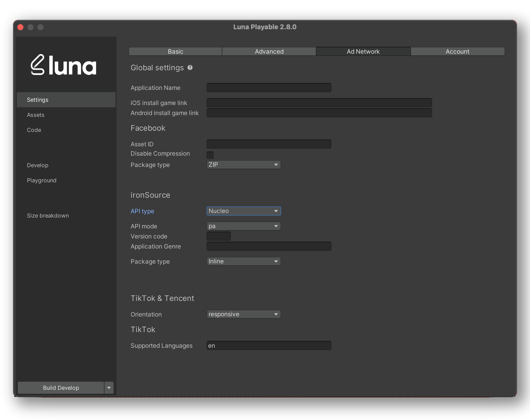Select ironSource API mode dropdown

(x=243, y=226)
